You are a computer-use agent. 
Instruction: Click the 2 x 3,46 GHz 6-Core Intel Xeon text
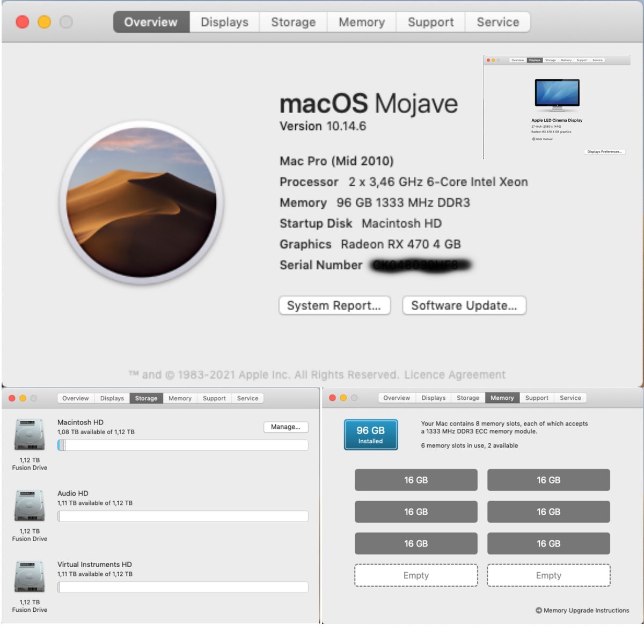pos(438,182)
